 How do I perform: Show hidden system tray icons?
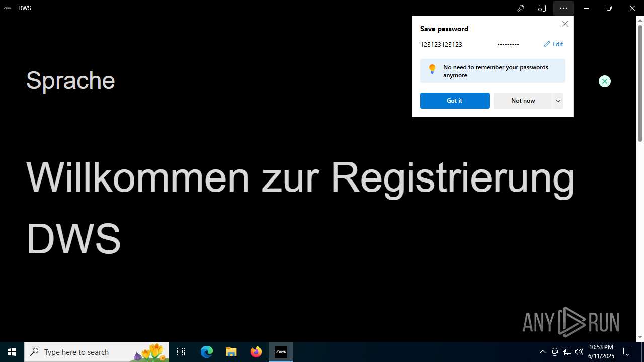tap(542, 352)
